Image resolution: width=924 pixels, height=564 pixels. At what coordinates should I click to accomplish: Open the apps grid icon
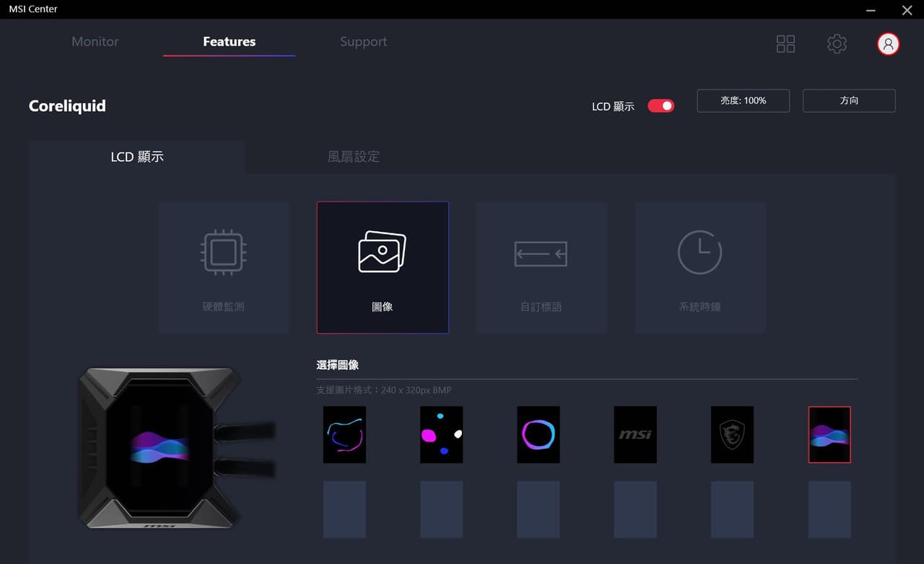tap(785, 44)
